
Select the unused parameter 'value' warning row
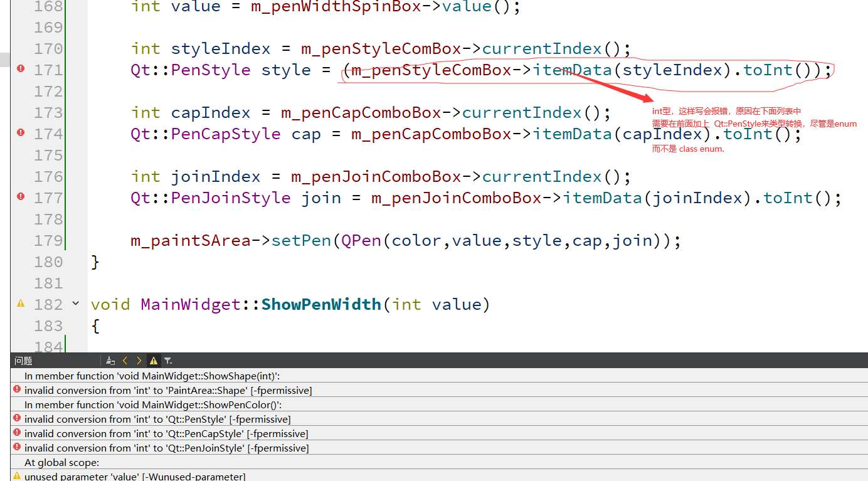[439, 476]
